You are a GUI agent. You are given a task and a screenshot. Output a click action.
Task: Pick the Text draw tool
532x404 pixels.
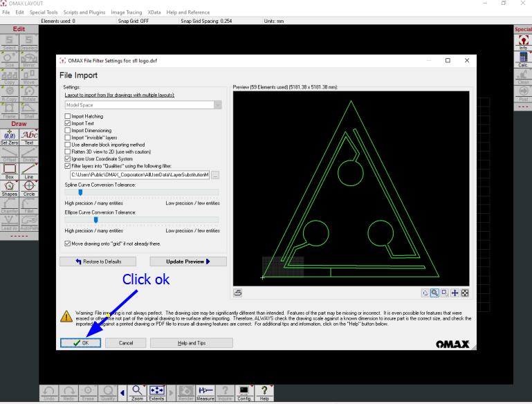click(x=29, y=138)
